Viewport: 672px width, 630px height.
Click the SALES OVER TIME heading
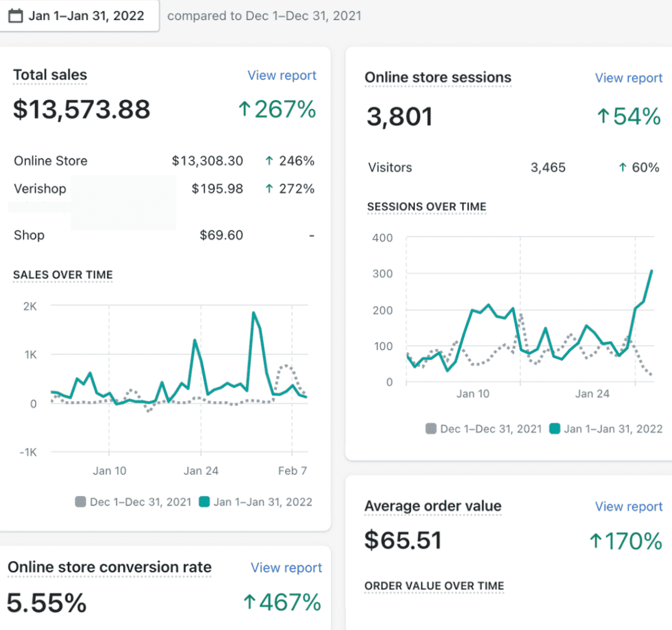[x=63, y=275]
